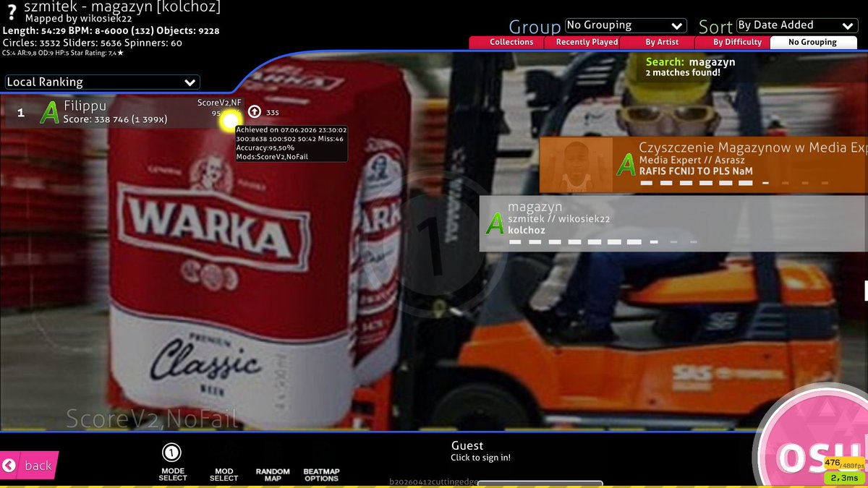
Task: Open the Sort dropdown By Date Added
Action: 797,25
